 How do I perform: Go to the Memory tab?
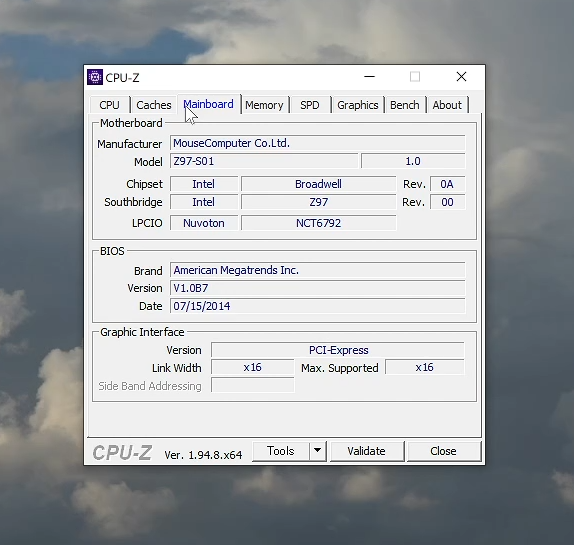tap(264, 105)
